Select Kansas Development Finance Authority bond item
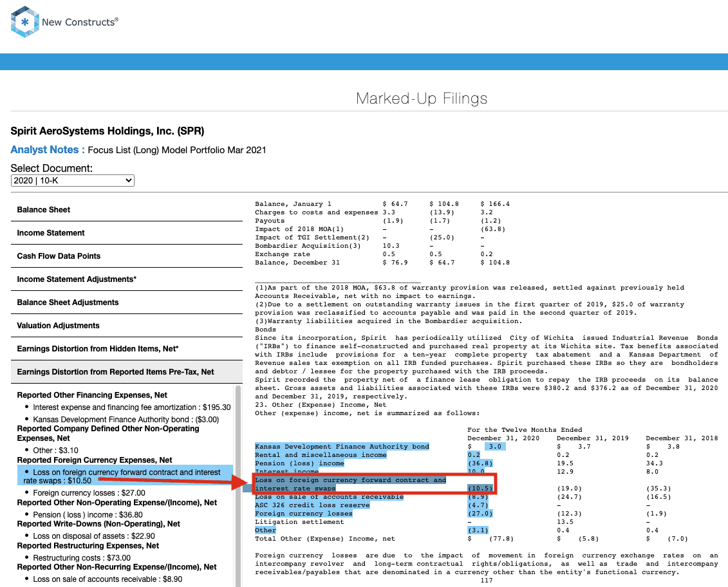The image size is (728, 587). 126,420
